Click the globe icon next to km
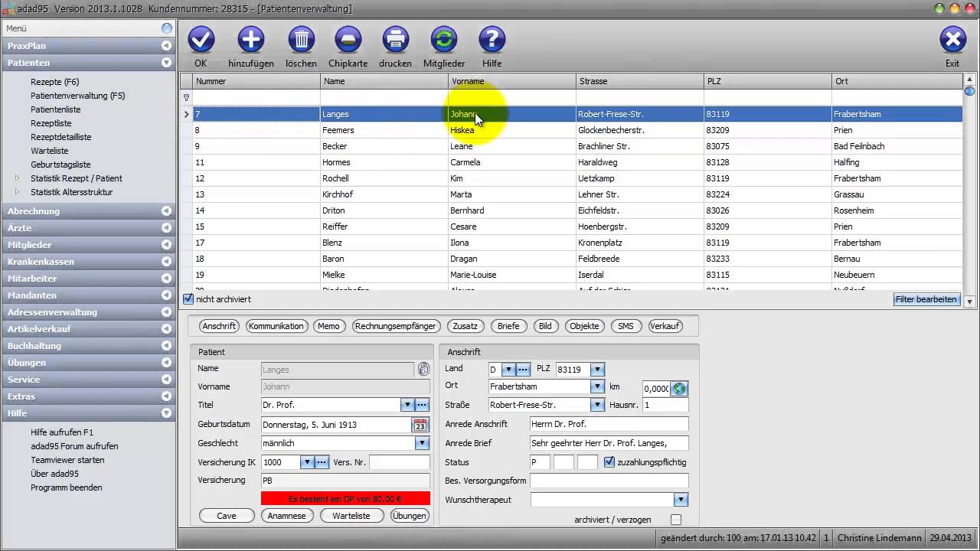The width and height of the screenshot is (980, 551). tap(679, 388)
